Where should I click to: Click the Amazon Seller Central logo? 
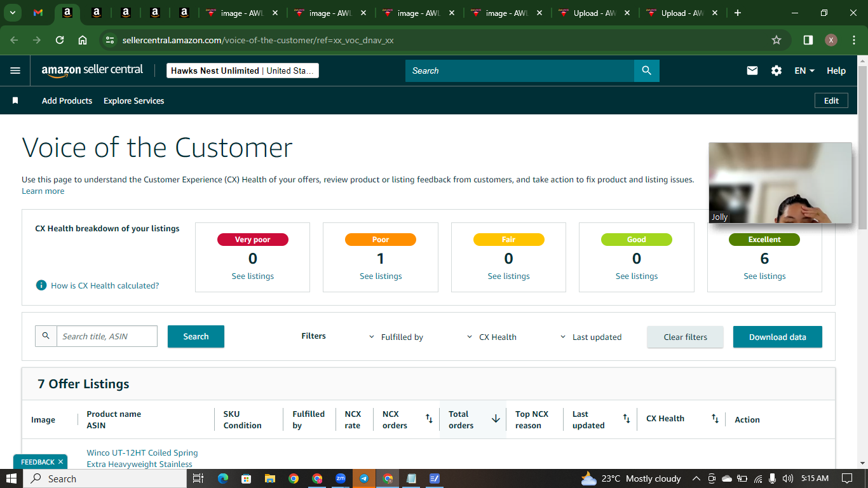pyautogui.click(x=92, y=71)
